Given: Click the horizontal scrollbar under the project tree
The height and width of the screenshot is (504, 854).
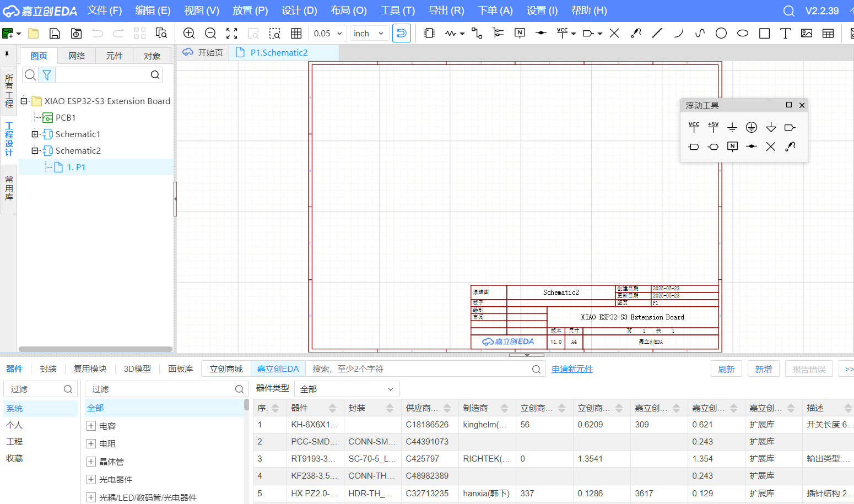Looking at the screenshot, I should [x=95, y=349].
